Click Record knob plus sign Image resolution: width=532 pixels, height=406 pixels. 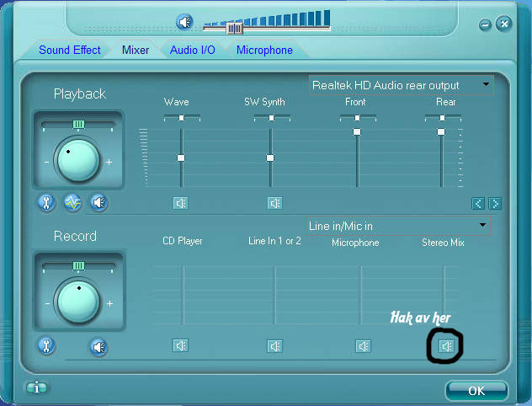109,303
